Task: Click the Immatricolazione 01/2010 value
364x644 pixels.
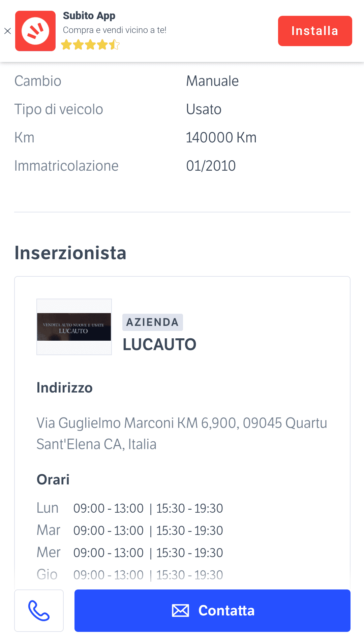Action: 211,166
